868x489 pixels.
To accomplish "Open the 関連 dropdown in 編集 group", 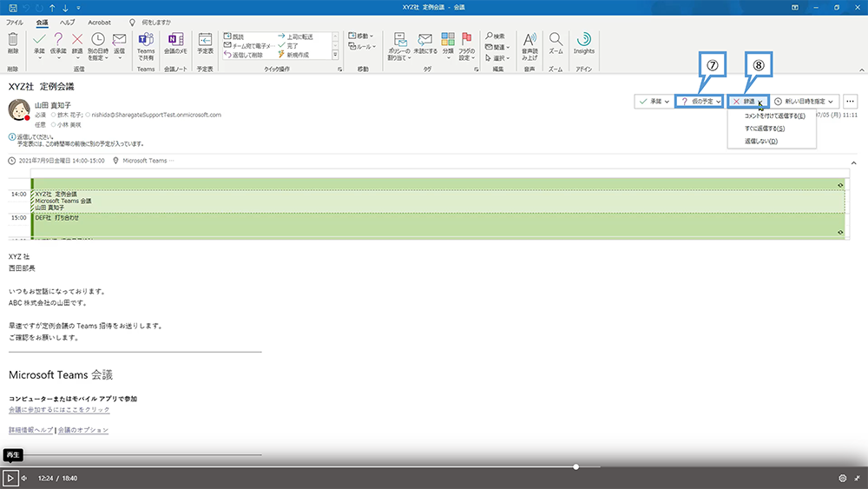I will tap(497, 47).
